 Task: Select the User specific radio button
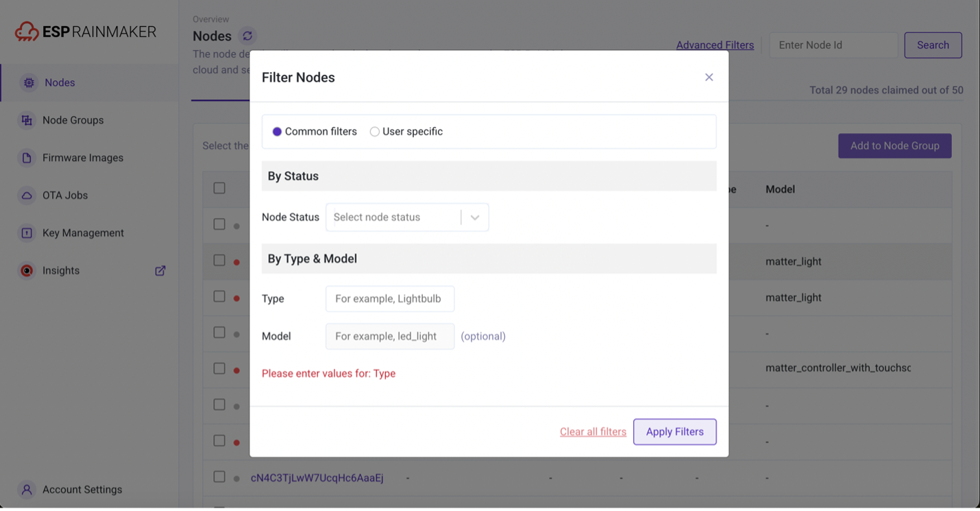click(x=375, y=132)
